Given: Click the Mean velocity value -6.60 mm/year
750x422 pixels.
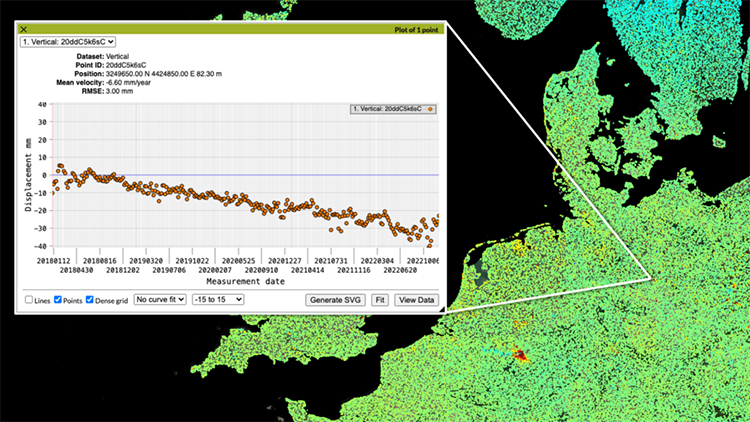Looking at the screenshot, I should click(128, 82).
